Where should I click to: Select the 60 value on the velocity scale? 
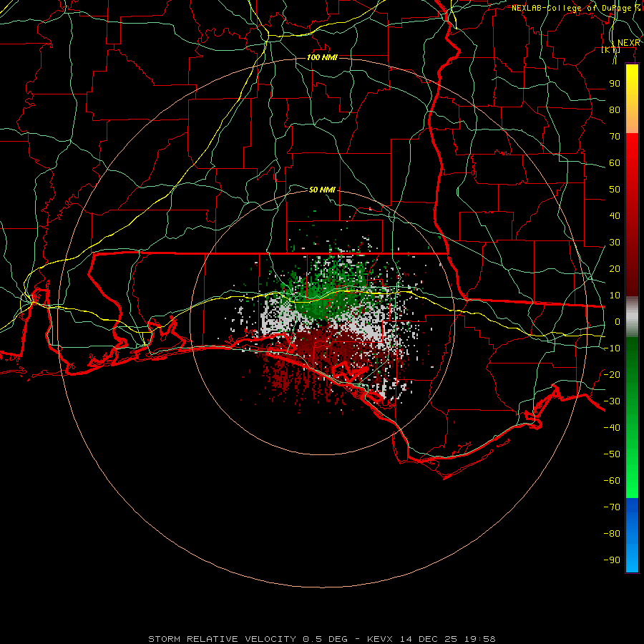point(615,163)
